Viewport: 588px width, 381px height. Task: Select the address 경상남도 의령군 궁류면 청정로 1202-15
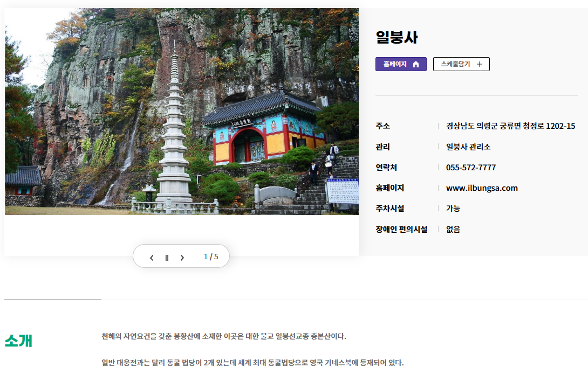[510, 126]
